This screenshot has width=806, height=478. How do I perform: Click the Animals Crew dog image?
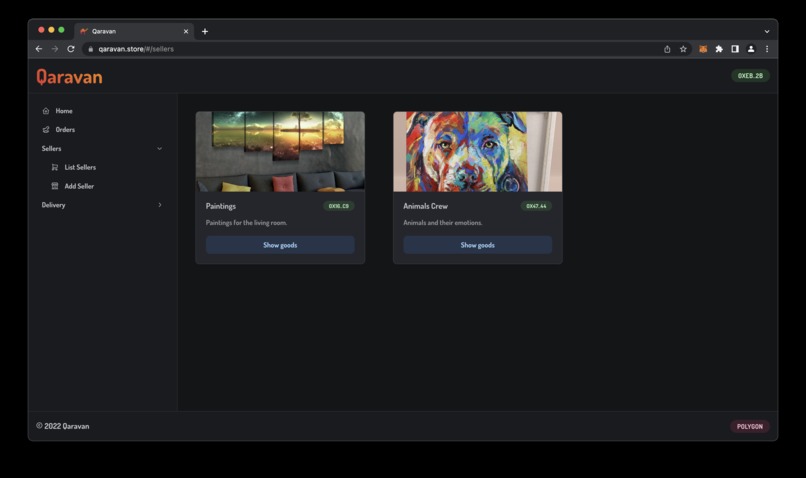tap(478, 152)
